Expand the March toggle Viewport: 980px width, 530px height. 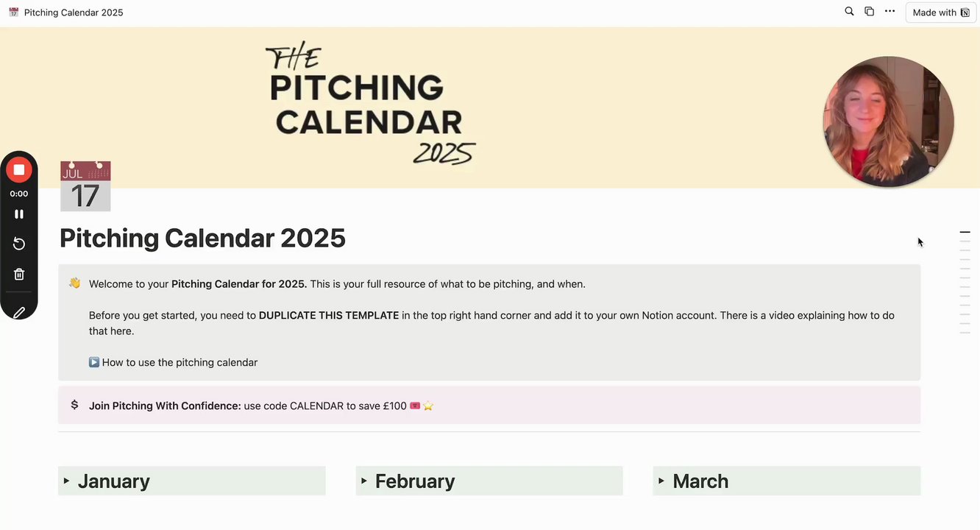661,481
